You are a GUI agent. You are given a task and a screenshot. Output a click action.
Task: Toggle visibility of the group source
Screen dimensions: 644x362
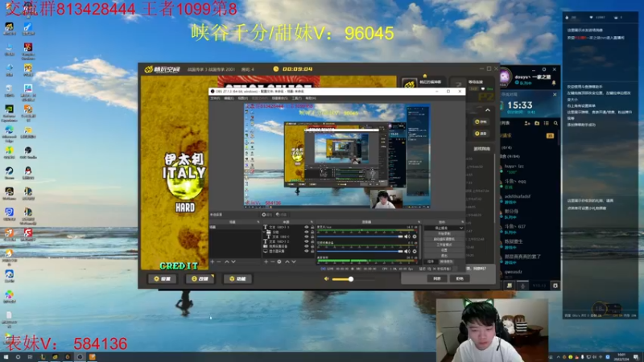coord(307,232)
